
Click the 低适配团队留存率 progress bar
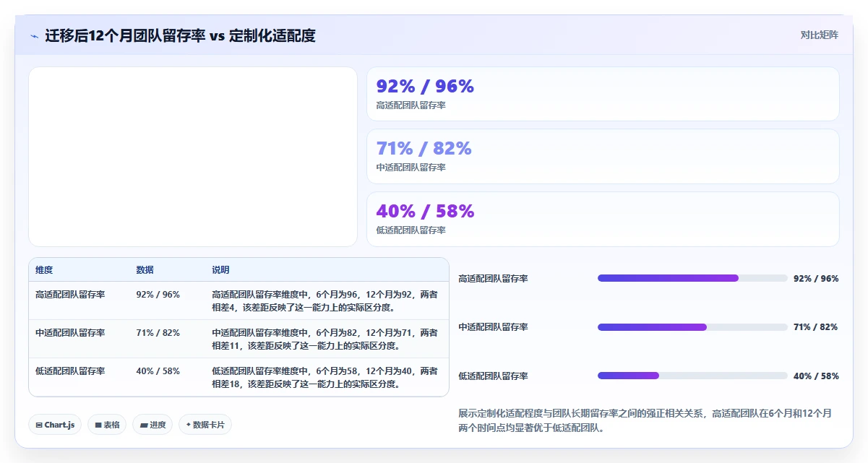coord(692,376)
